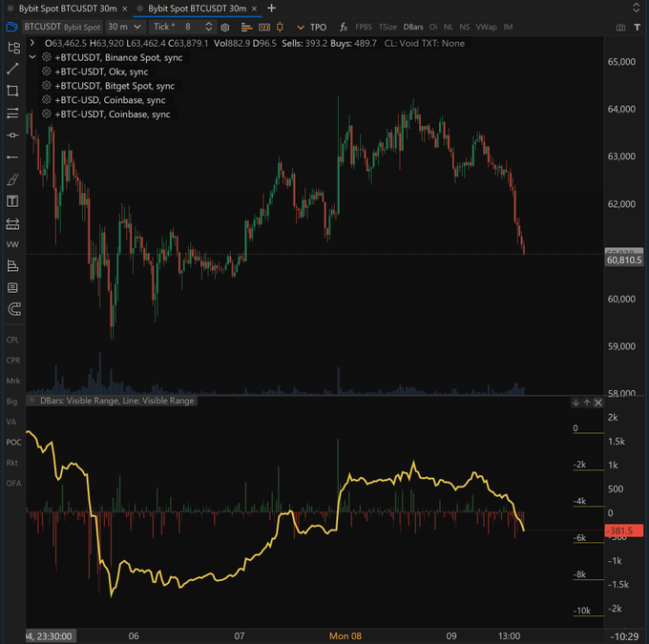Toggle the FPBS indicator
The image size is (649, 644).
pos(364,28)
